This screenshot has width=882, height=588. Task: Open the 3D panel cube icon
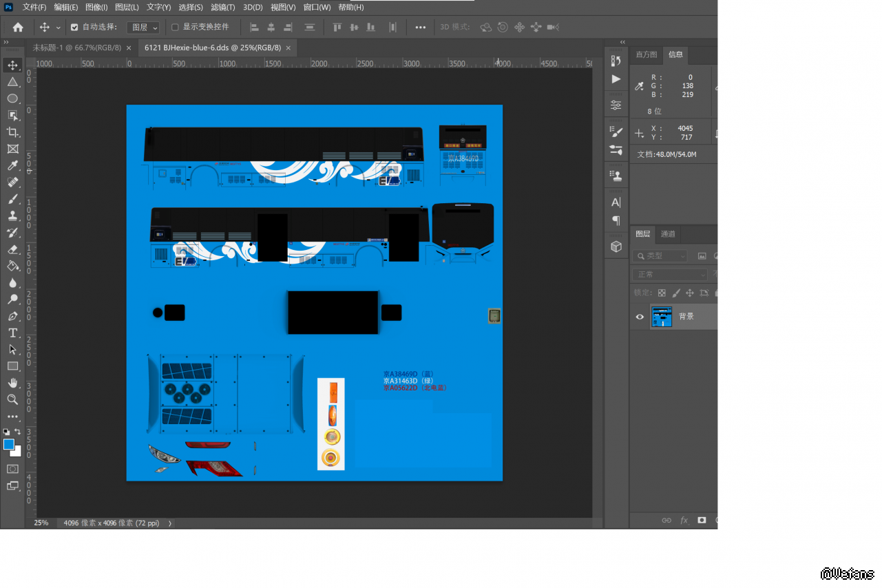(x=616, y=246)
